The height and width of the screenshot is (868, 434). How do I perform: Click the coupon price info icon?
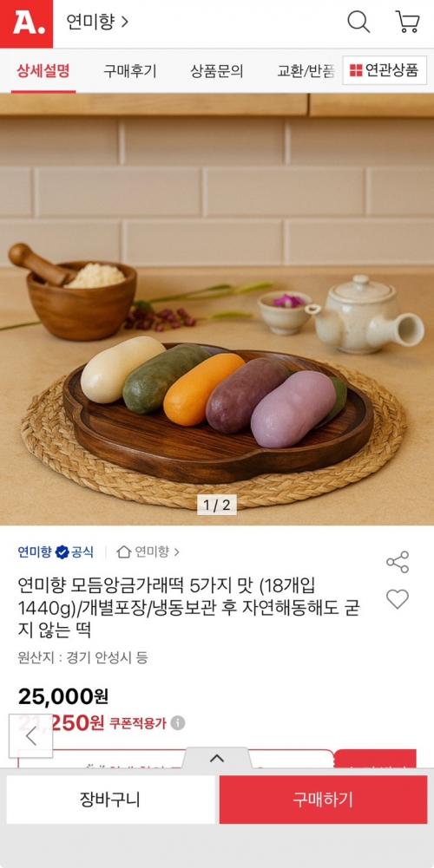(177, 723)
